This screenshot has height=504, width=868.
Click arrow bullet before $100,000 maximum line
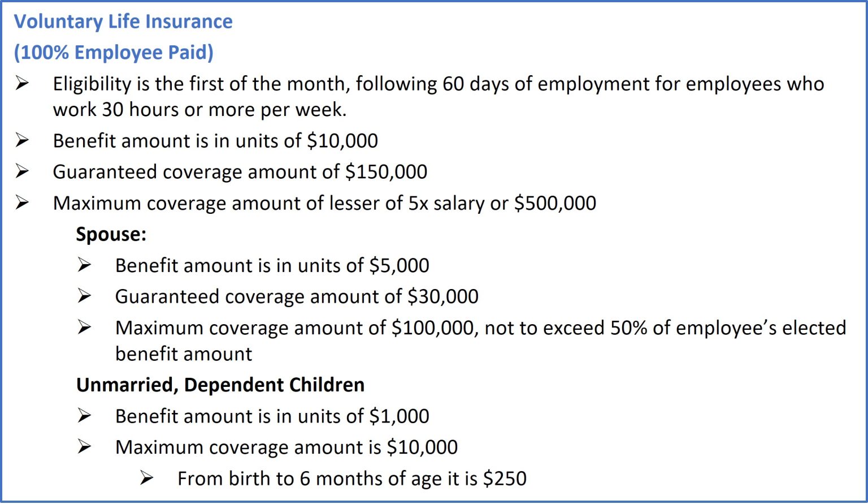[x=84, y=328]
